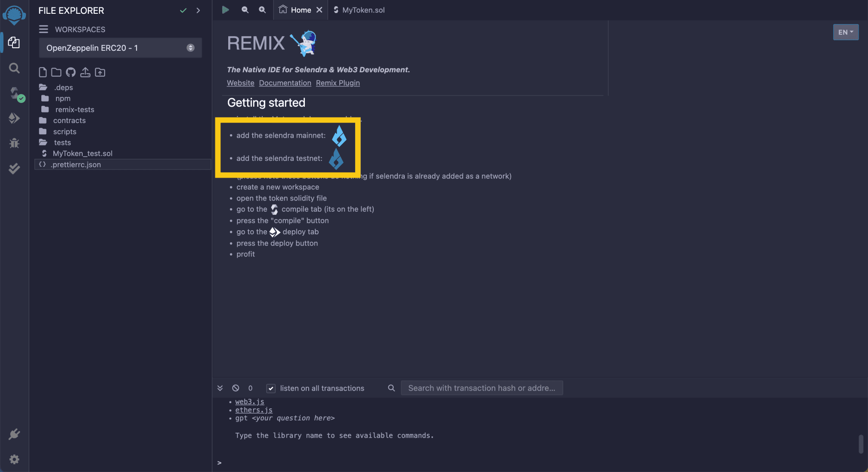This screenshot has width=868, height=472.
Task: Expand the scripts folder in explorer
Action: (x=65, y=131)
